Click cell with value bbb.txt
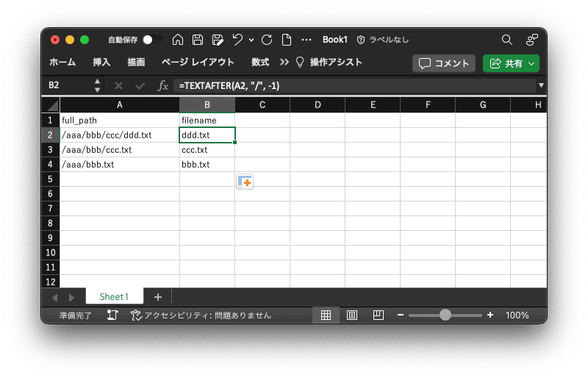Screen dimensions: 588x378 click(x=207, y=165)
